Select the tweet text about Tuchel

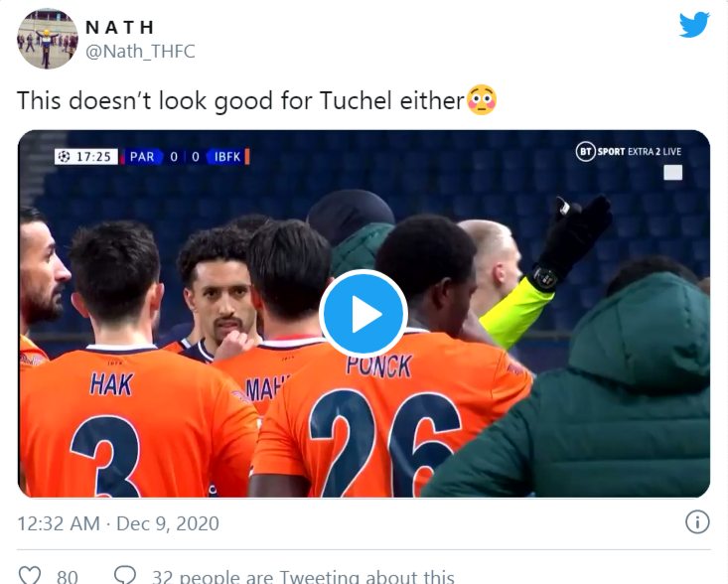point(240,100)
